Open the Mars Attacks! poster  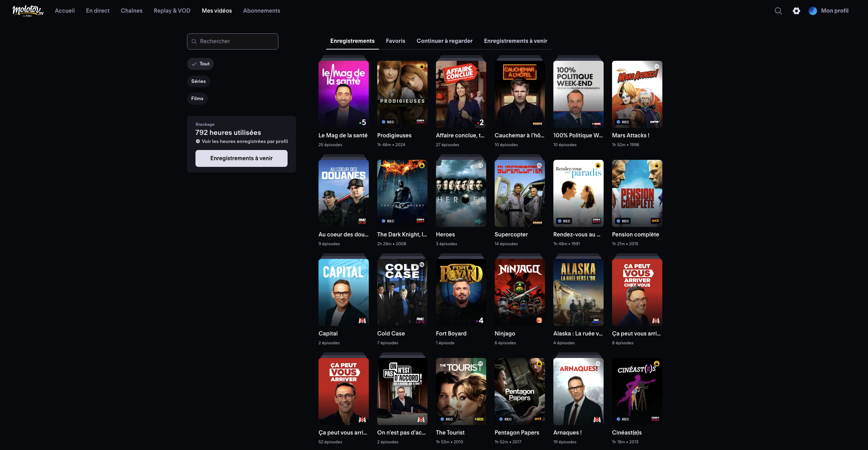point(637,94)
